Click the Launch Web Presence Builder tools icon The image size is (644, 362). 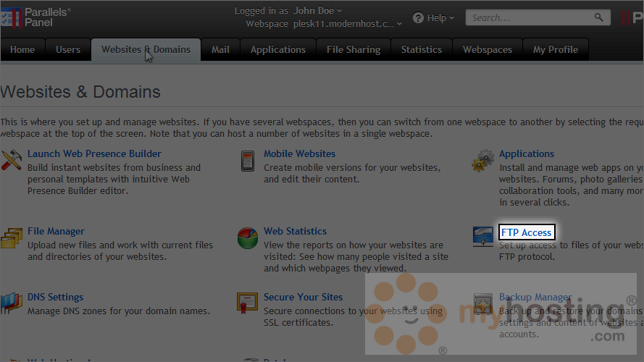[12, 160]
